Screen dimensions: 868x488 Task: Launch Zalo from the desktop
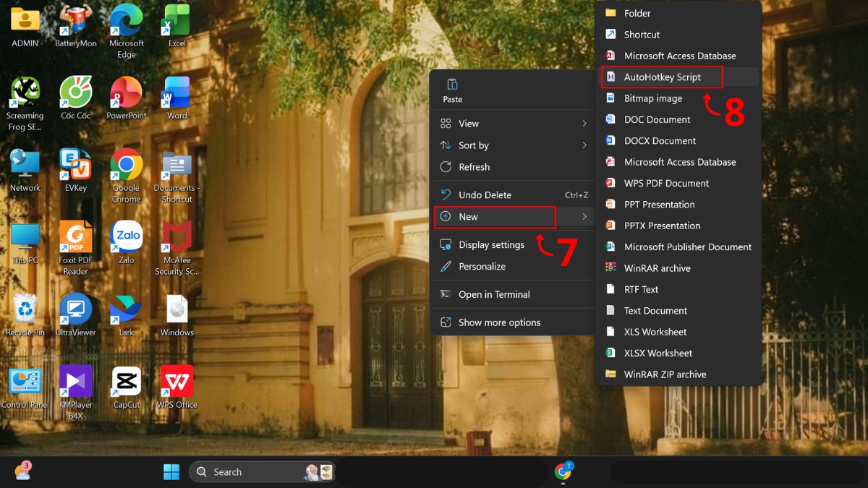tap(126, 239)
